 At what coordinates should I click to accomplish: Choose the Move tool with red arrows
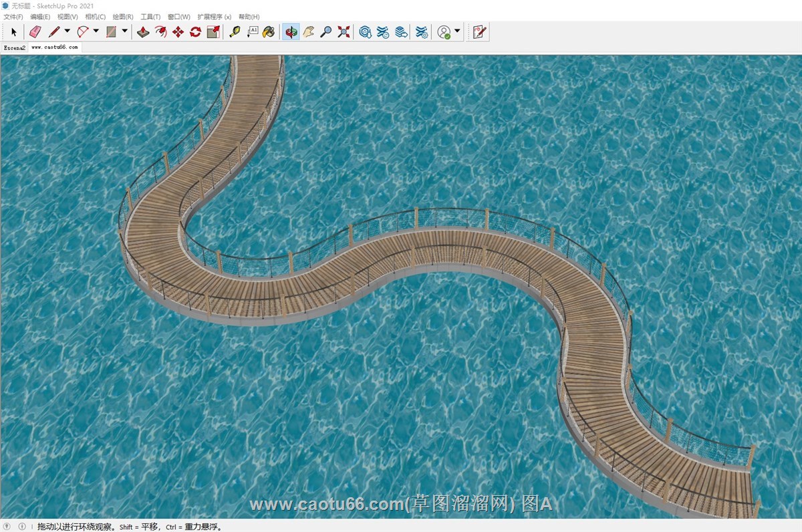pyautogui.click(x=178, y=31)
